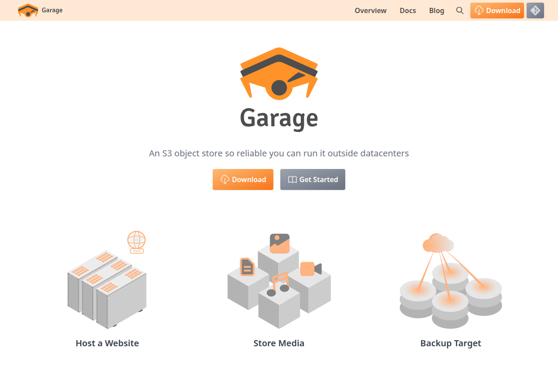
Task: Open the Docs menu item
Action: [x=408, y=10]
